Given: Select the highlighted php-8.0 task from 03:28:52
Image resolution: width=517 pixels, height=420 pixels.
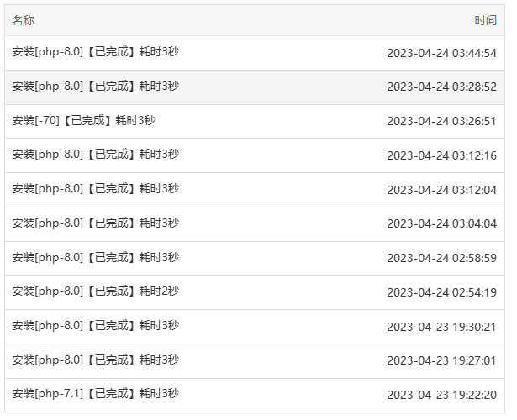Looking at the screenshot, I should click(255, 87).
